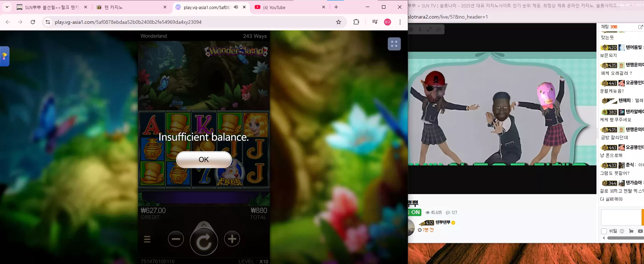Open the Chrome profile avatar
Image resolution: width=644 pixels, height=264 pixels.
tap(388, 22)
